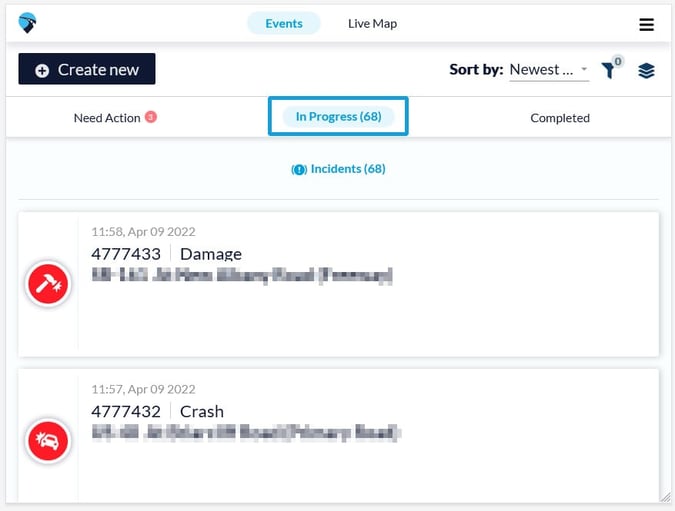Select the In Progress (68) tab
Image resolution: width=675 pixels, height=511 pixels.
pos(338,117)
